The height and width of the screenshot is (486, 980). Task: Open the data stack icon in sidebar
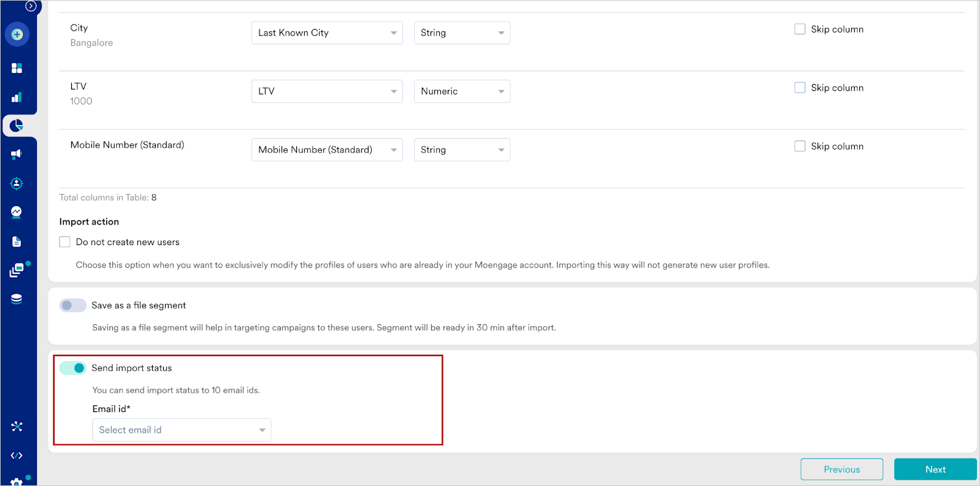pyautogui.click(x=17, y=299)
